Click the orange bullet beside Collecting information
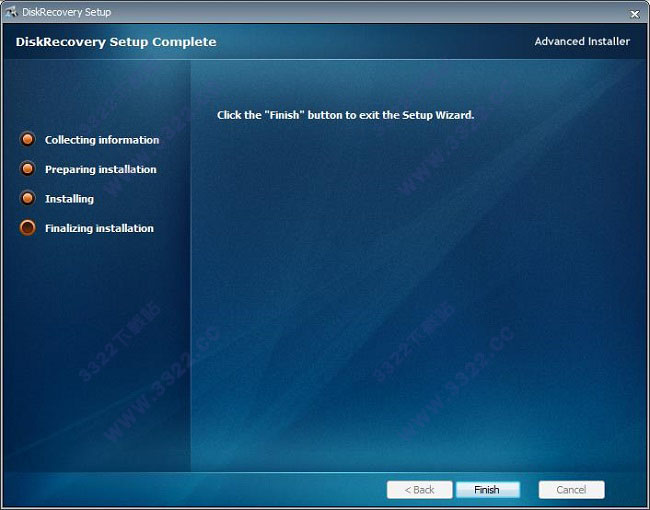This screenshot has width=650, height=510. tap(28, 139)
